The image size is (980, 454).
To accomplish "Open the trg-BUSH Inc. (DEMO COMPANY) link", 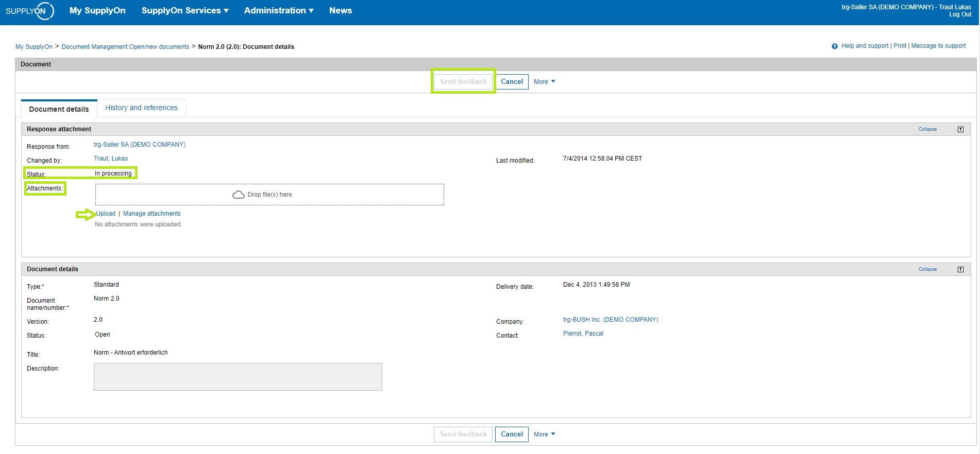I will [x=611, y=320].
